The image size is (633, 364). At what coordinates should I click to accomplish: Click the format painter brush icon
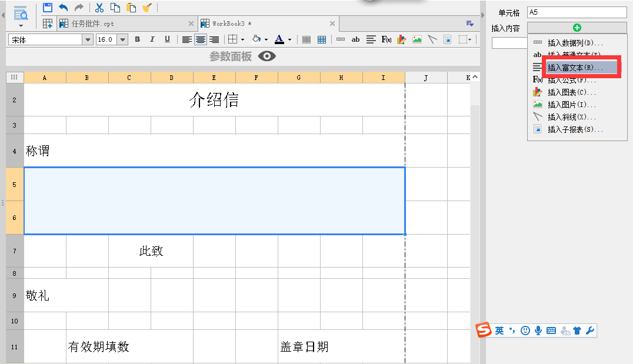tap(146, 7)
